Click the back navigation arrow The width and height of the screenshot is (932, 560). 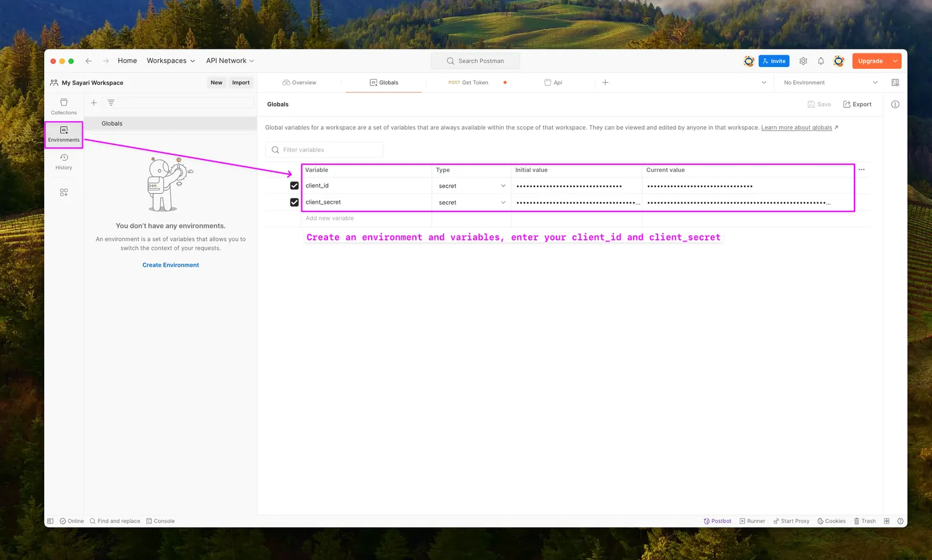tap(89, 61)
